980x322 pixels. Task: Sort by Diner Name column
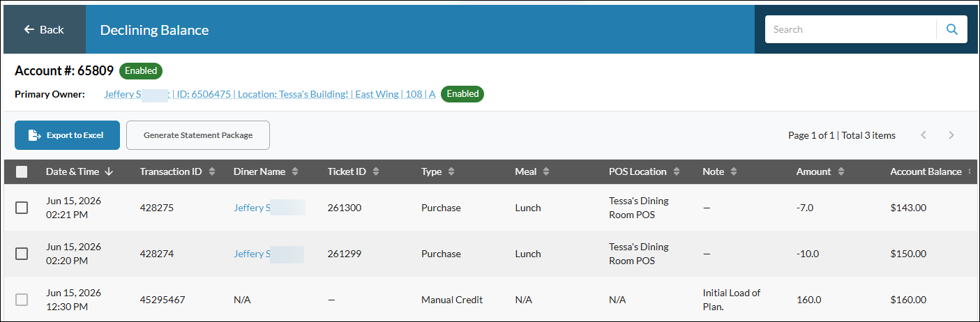coord(266,171)
